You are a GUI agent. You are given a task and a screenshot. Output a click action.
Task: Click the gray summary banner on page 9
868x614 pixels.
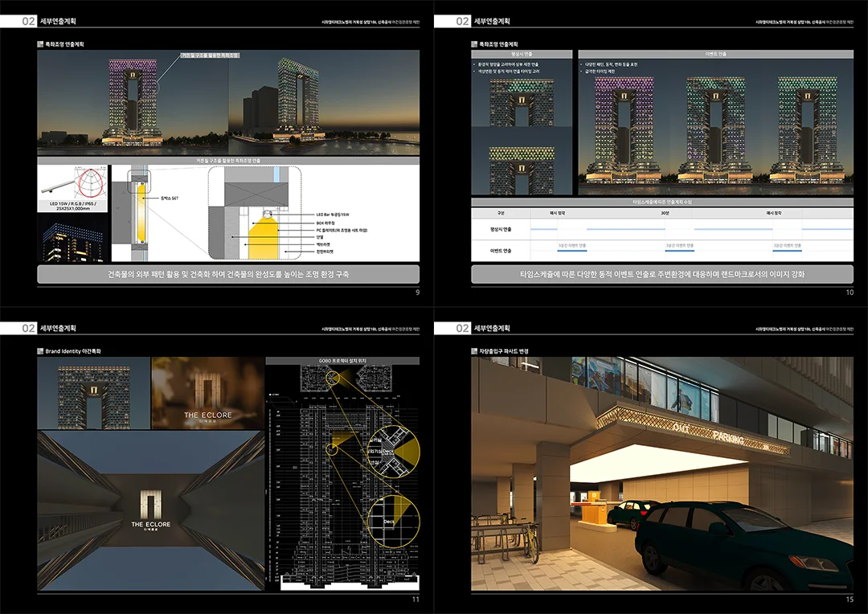click(228, 275)
